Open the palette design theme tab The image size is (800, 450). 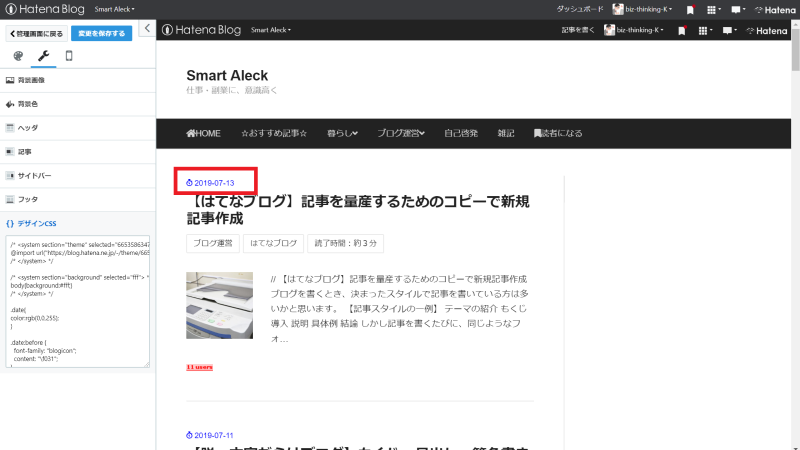(18, 56)
